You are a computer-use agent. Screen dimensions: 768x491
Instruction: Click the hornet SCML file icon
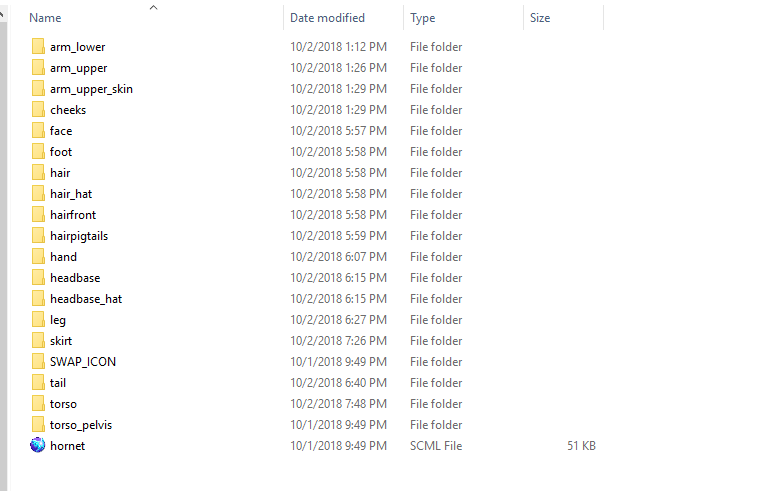coord(38,446)
